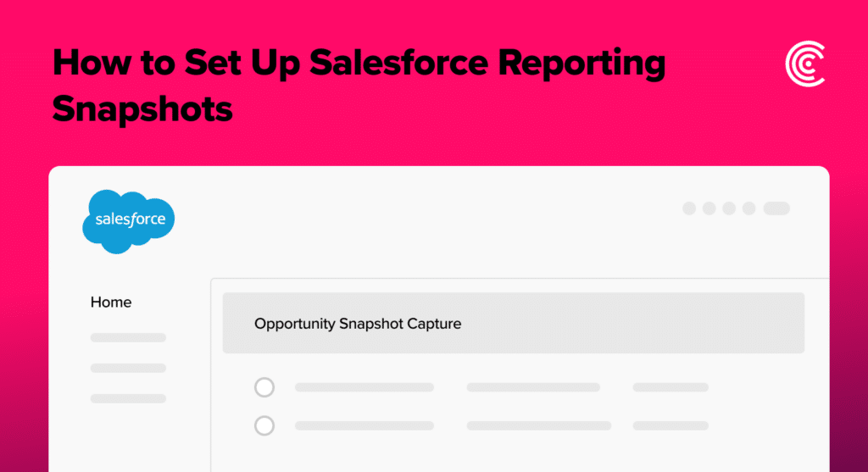The image size is (868, 472).
Task: Click the fourth gray dot beside the pill
Action: [x=749, y=208]
